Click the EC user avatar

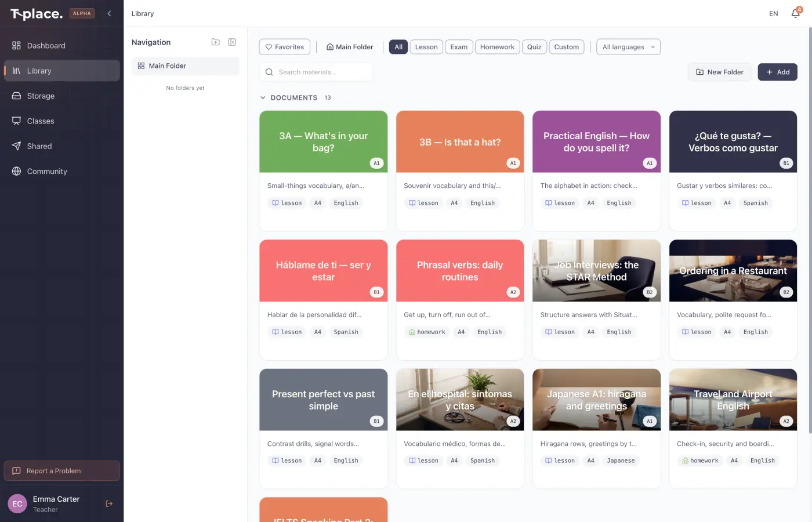tap(17, 504)
